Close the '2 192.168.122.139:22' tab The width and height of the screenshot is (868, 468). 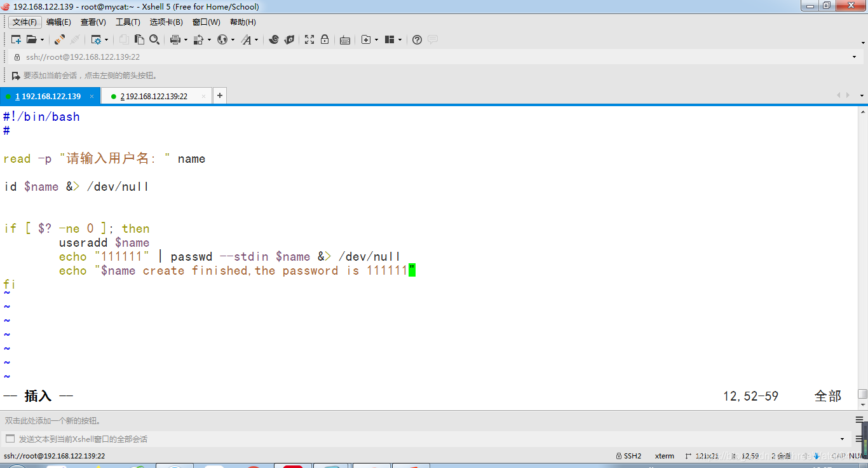pyautogui.click(x=204, y=97)
